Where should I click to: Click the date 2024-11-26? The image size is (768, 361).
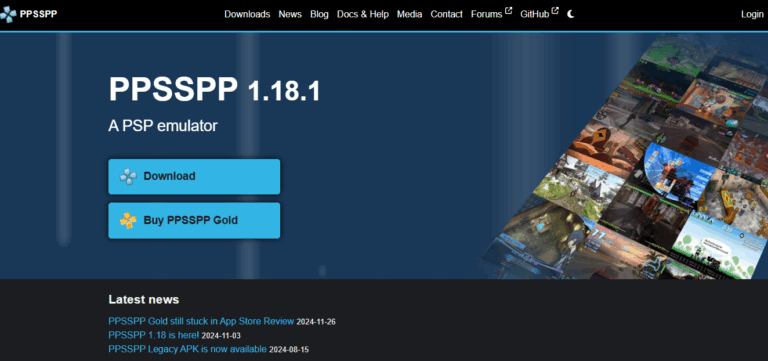click(x=316, y=322)
